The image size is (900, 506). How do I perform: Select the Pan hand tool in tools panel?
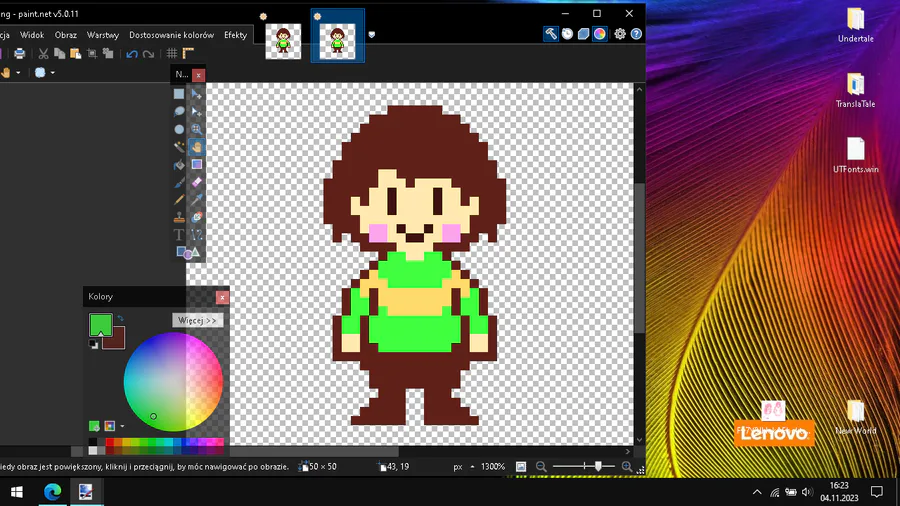(x=197, y=147)
